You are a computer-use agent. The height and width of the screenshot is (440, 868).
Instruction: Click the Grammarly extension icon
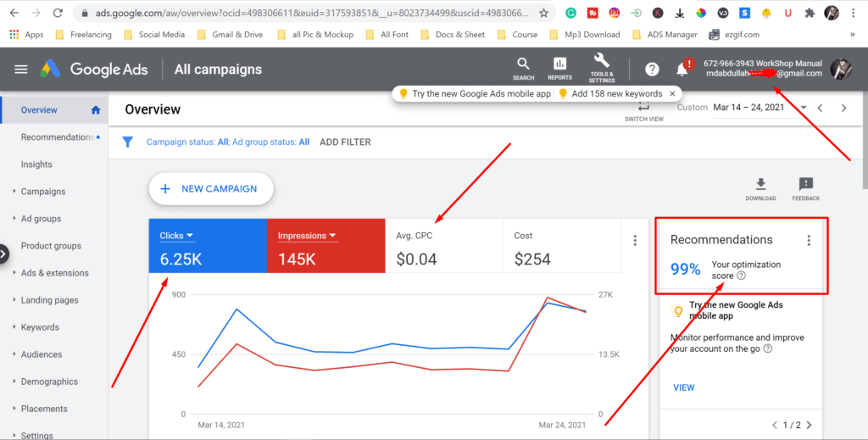[570, 13]
